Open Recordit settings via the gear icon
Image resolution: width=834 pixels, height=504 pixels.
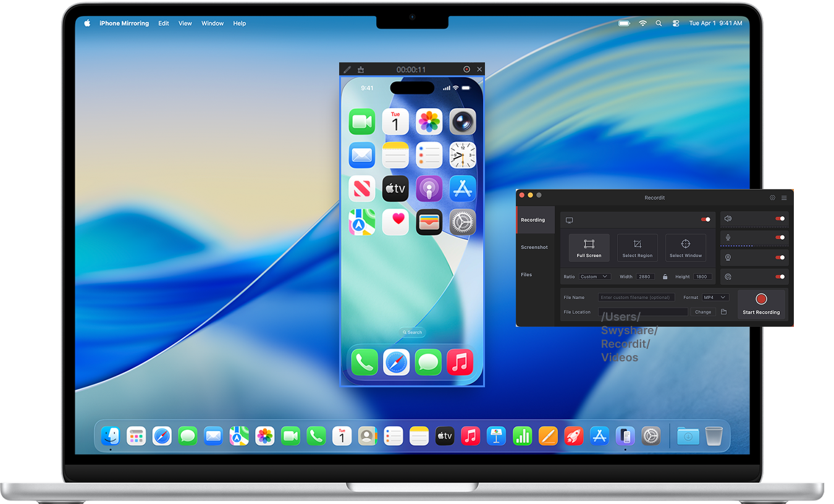click(772, 198)
